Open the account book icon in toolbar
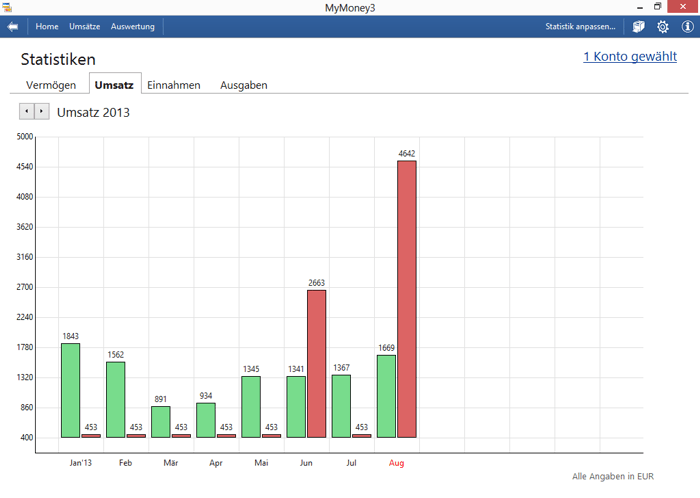The height and width of the screenshot is (498, 700). [x=638, y=27]
